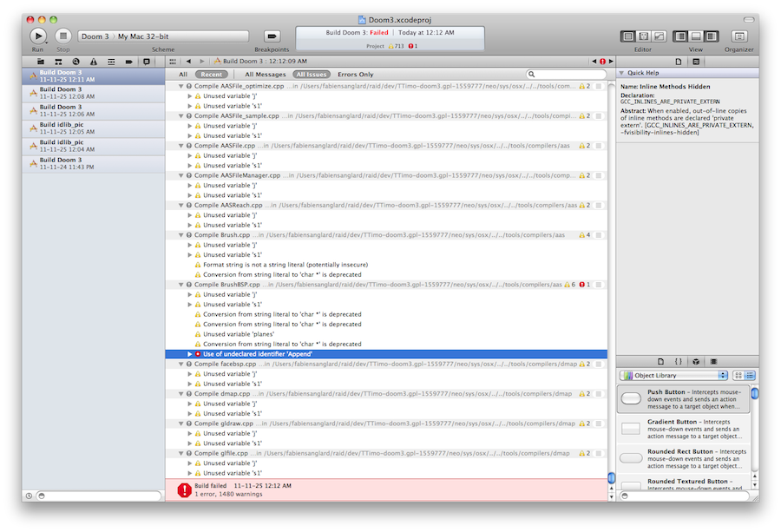Image resolution: width=781 pixels, height=532 pixels.
Task: Collapse Compile AASFile_optimize.cpp group
Action: 181,86
